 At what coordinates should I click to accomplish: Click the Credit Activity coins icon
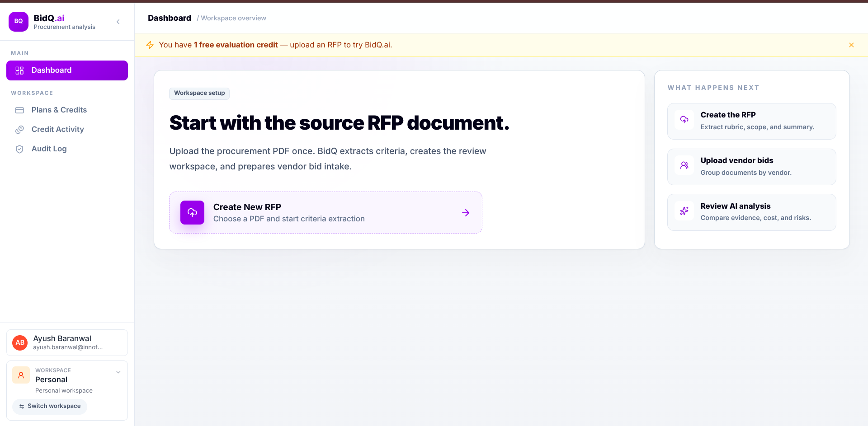[x=19, y=130]
